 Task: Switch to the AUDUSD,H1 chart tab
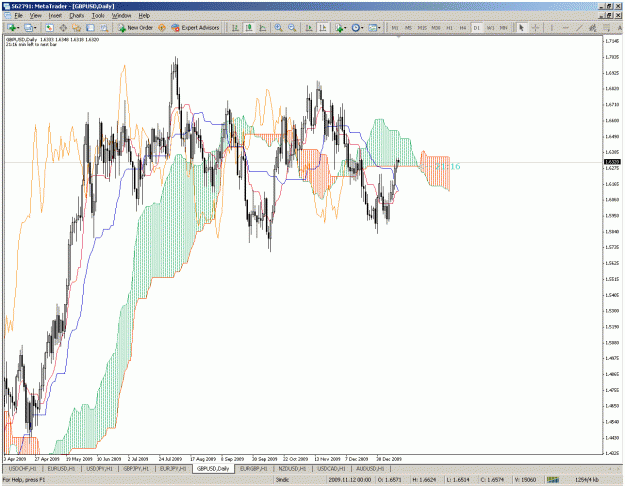(x=370, y=469)
